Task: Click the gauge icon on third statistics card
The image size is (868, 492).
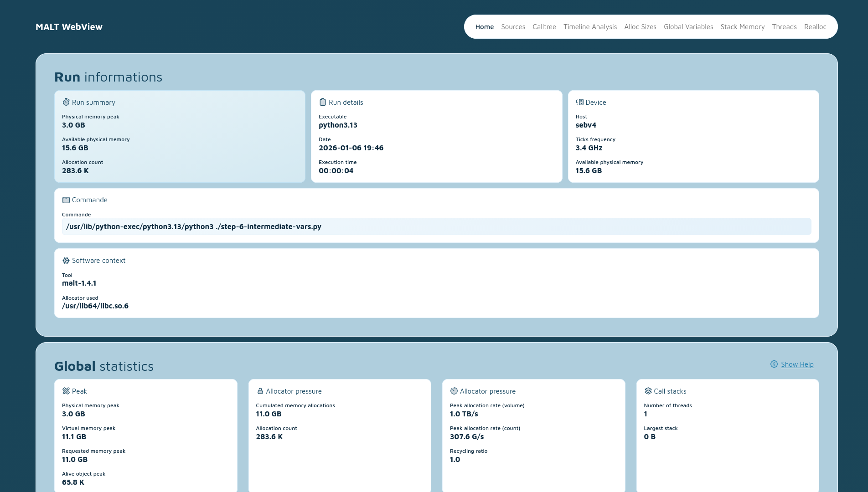Action: pos(454,391)
